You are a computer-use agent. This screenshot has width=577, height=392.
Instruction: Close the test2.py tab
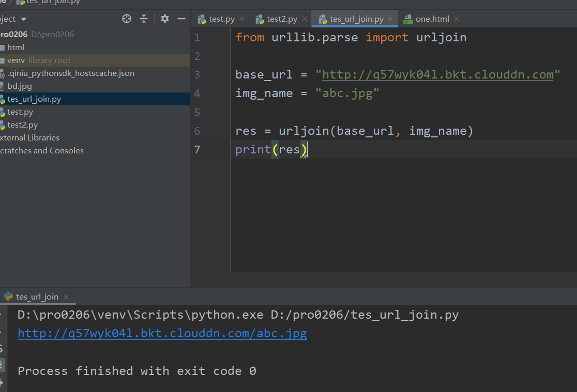pyautogui.click(x=305, y=19)
